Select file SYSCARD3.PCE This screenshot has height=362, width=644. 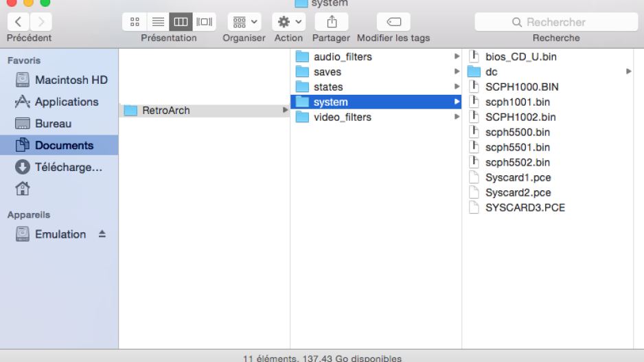coord(548,207)
